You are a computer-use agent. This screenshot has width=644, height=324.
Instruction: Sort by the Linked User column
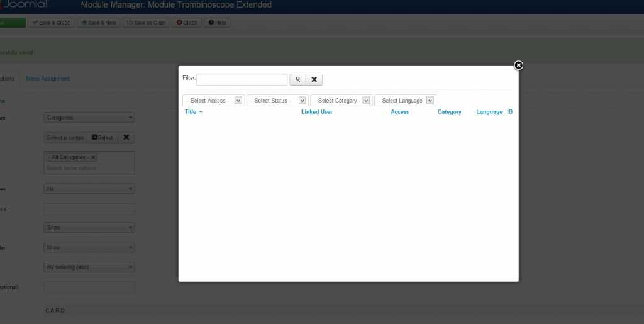tap(316, 112)
